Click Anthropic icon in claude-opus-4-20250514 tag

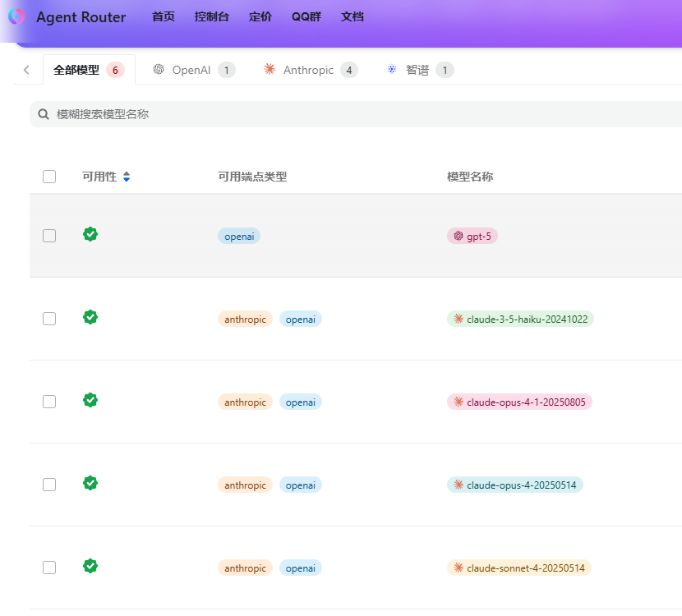459,485
